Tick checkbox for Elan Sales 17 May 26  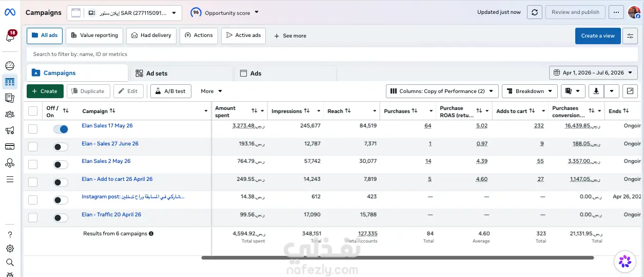coord(33,129)
